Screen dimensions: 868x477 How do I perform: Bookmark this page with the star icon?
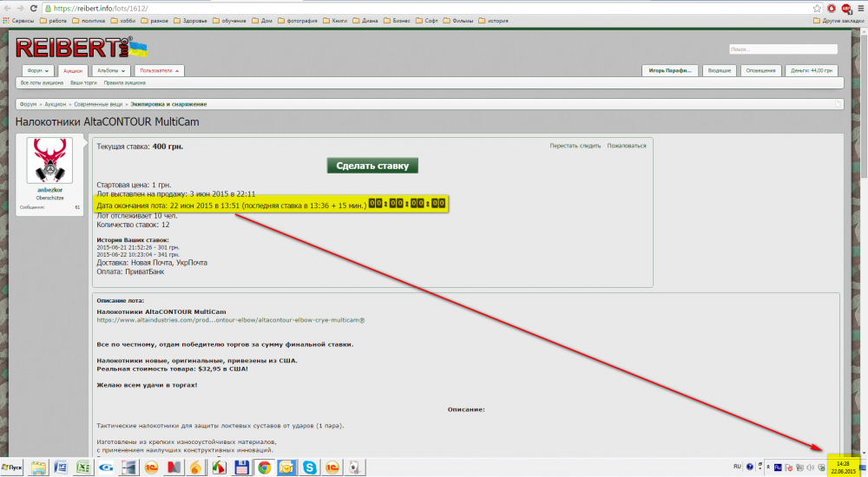coord(818,7)
